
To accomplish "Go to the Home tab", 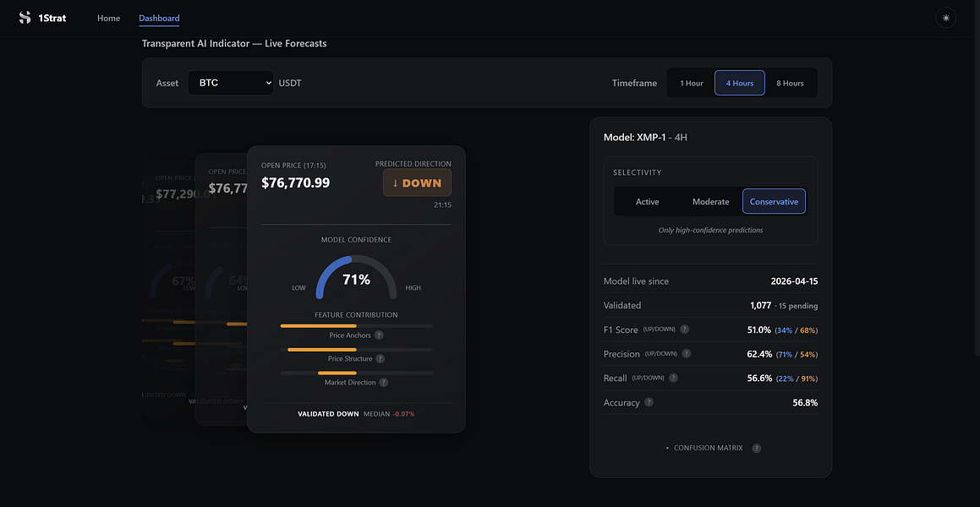I will tap(109, 18).
